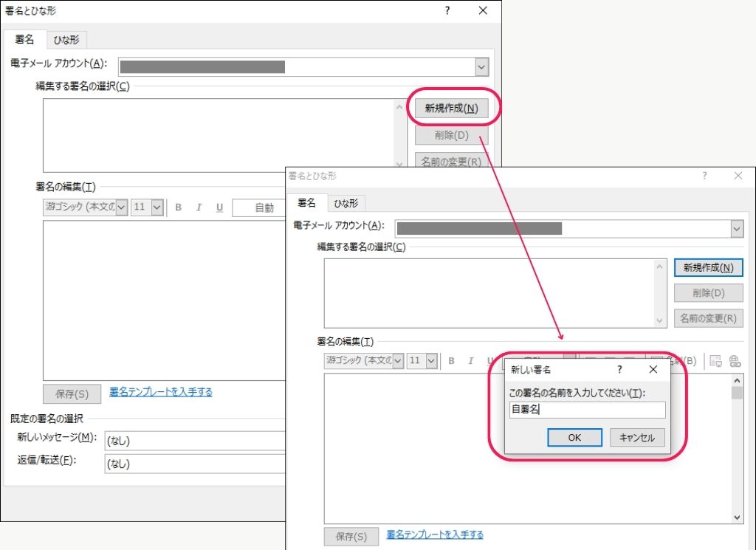
Task: Click Bold icon in the right dialog
Action: [x=451, y=361]
